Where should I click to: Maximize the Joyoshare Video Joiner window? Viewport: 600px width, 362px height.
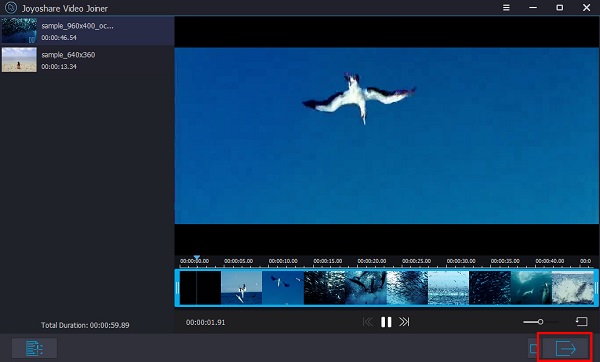click(559, 8)
